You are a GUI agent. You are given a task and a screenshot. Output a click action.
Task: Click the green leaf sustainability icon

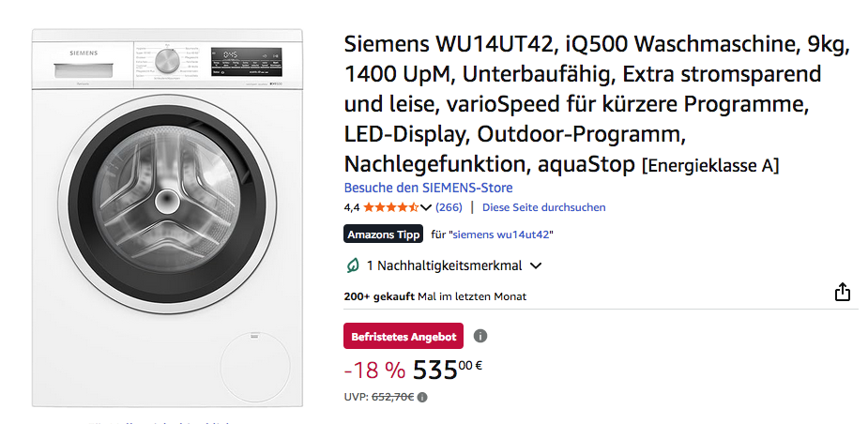(x=353, y=265)
